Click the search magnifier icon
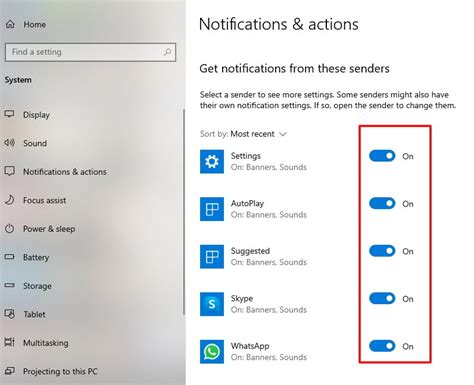This screenshot has width=474, height=385. pos(167,52)
